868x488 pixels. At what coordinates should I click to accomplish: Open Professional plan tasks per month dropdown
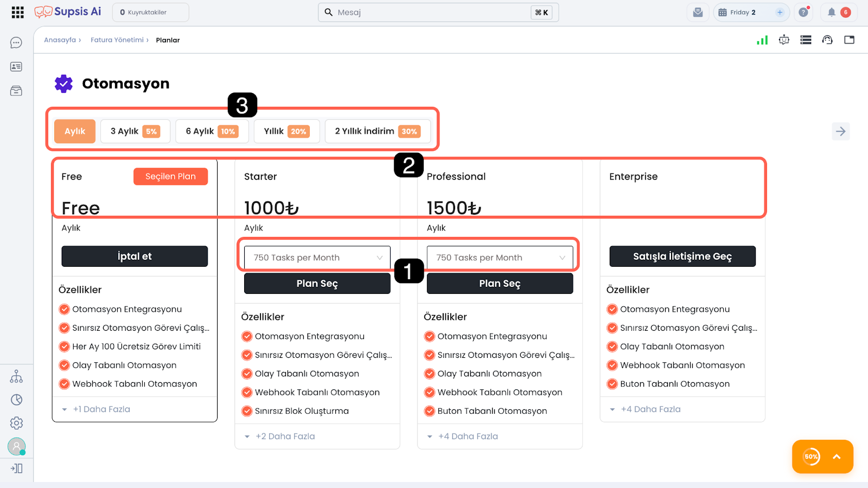point(500,258)
